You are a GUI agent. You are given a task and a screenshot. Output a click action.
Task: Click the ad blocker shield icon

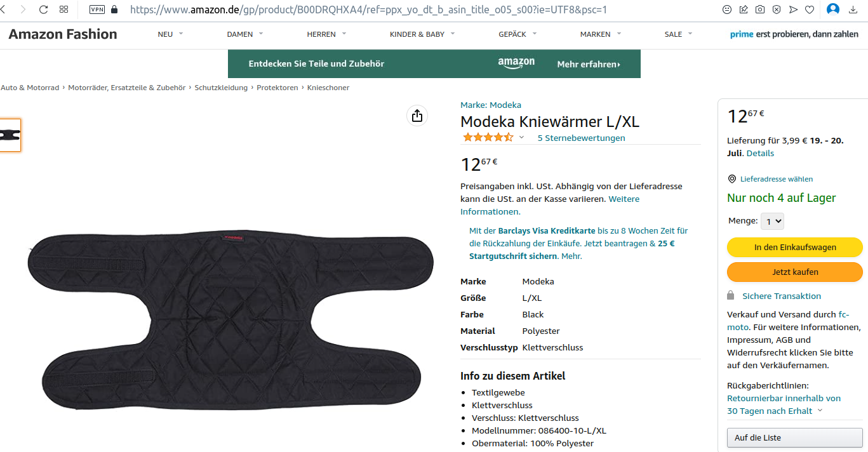(x=777, y=10)
